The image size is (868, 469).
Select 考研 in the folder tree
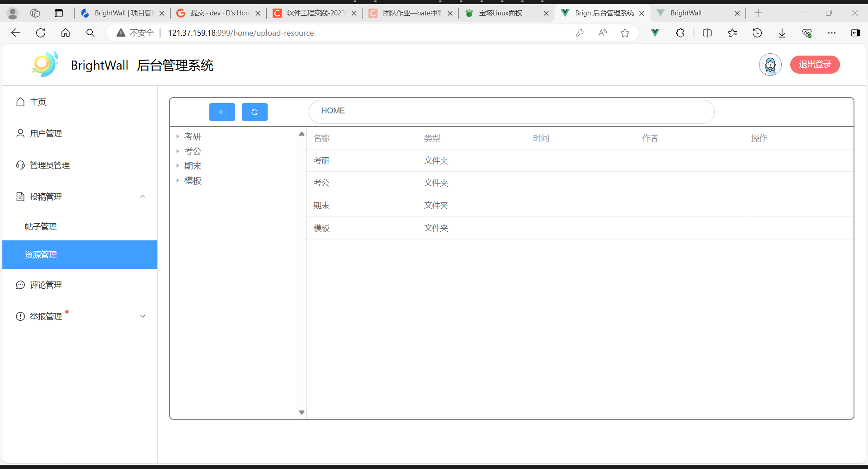pyautogui.click(x=193, y=136)
